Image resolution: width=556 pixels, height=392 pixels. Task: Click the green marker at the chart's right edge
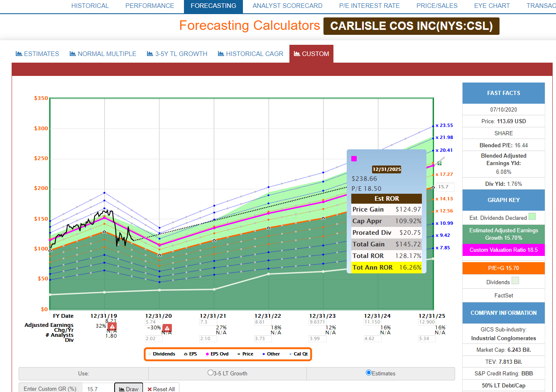click(x=439, y=163)
